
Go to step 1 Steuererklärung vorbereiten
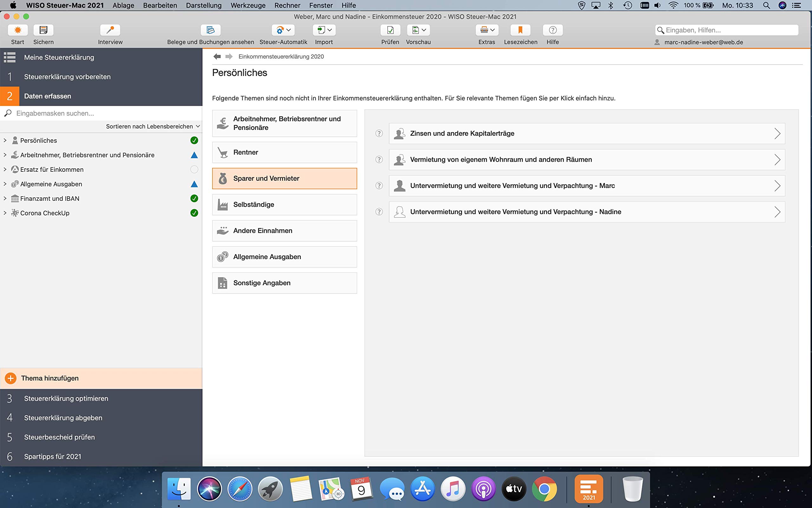[x=101, y=77]
